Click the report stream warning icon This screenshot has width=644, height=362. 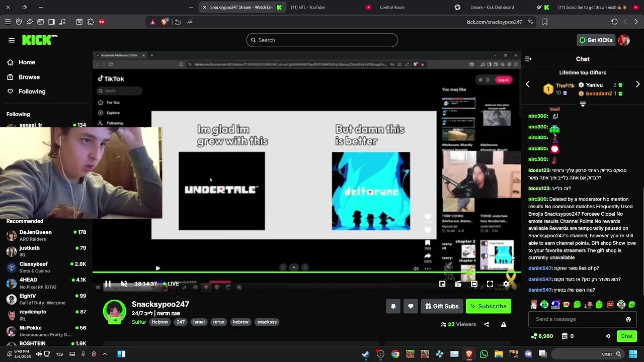(504, 324)
